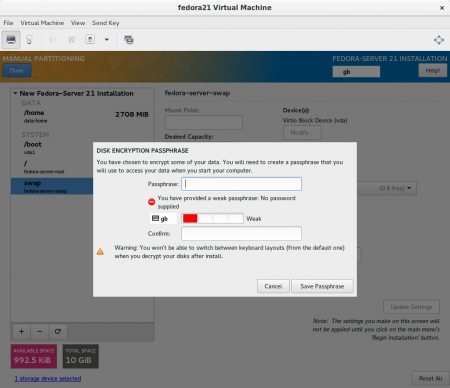Click the passphrase strength meter bar
This screenshot has height=388, width=450.
coord(212,219)
